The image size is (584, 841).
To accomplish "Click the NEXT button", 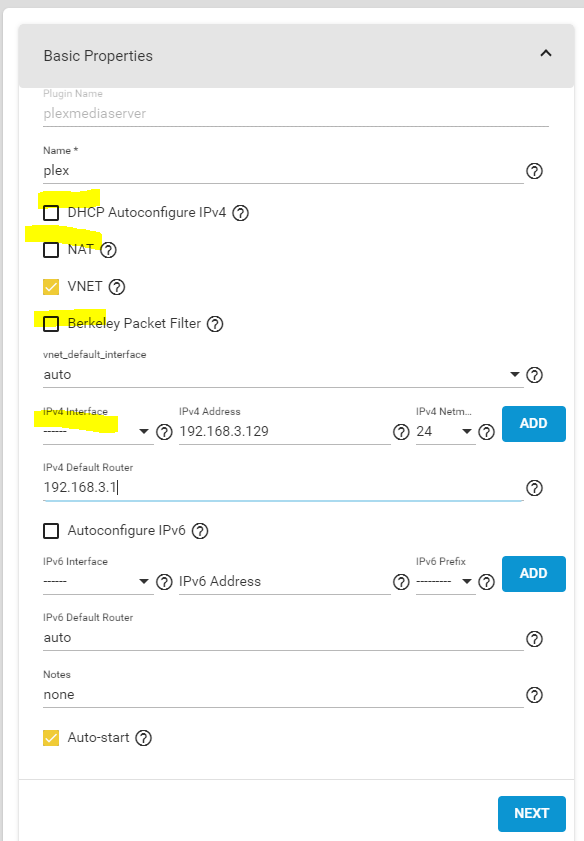I will 531,814.
